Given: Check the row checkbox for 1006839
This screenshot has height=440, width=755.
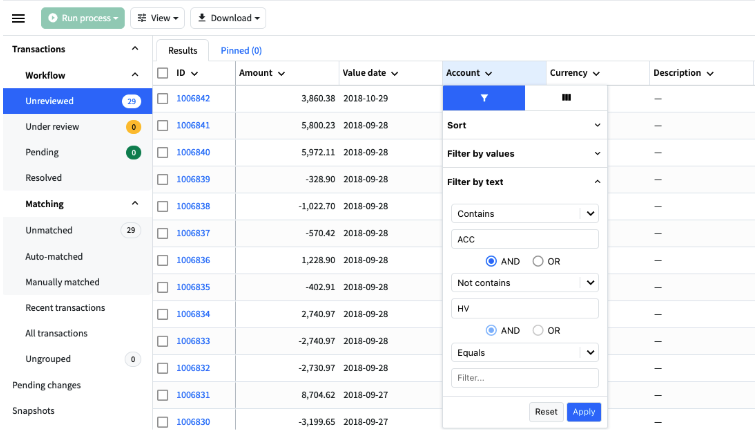Looking at the screenshot, I should click(163, 180).
